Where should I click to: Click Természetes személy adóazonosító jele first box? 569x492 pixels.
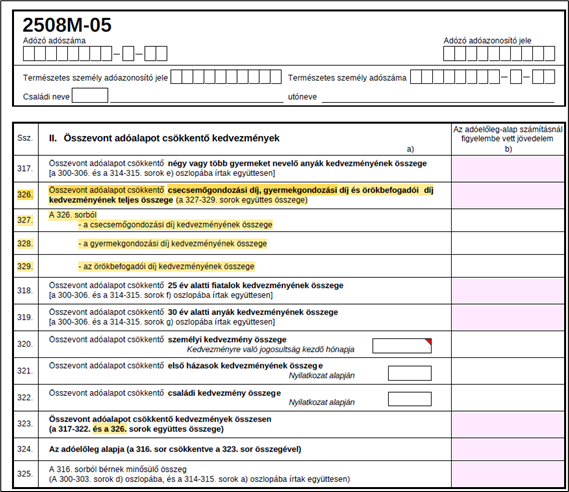click(x=176, y=77)
